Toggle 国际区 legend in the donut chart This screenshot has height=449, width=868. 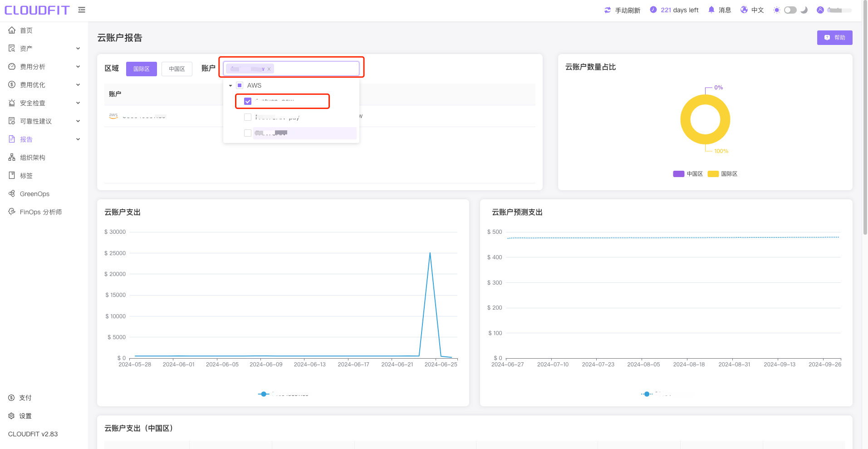(x=722, y=174)
